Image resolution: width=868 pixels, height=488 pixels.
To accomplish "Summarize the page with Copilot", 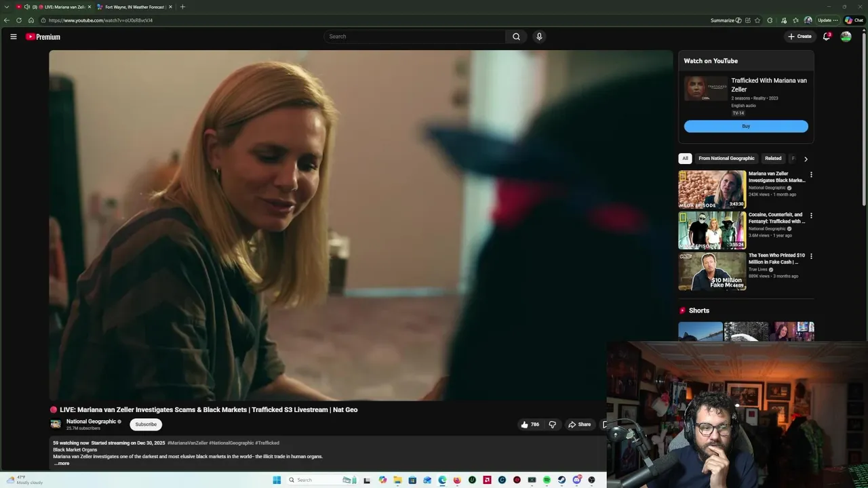I will pyautogui.click(x=726, y=20).
